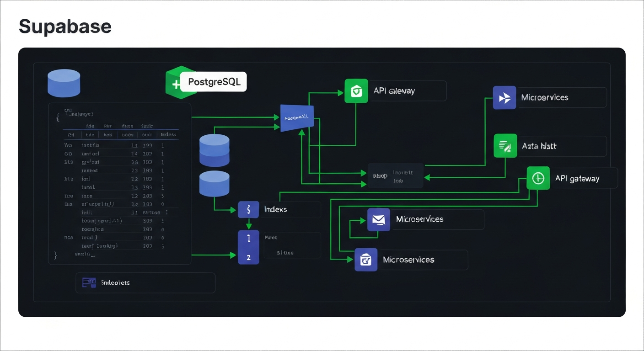The width and height of the screenshot is (644, 351).
Task: Click the Supabase heading
Action: (x=65, y=27)
